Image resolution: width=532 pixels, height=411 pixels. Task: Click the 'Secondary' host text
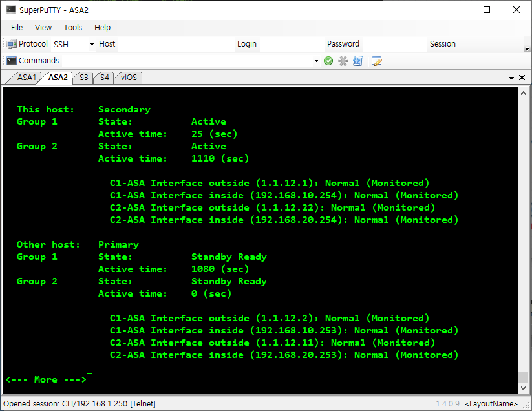(x=124, y=109)
